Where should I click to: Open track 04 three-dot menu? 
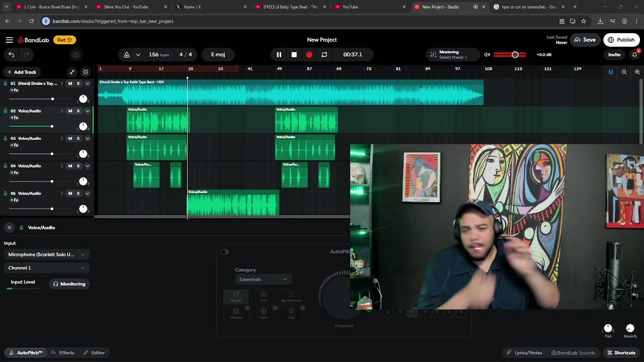tap(62, 166)
